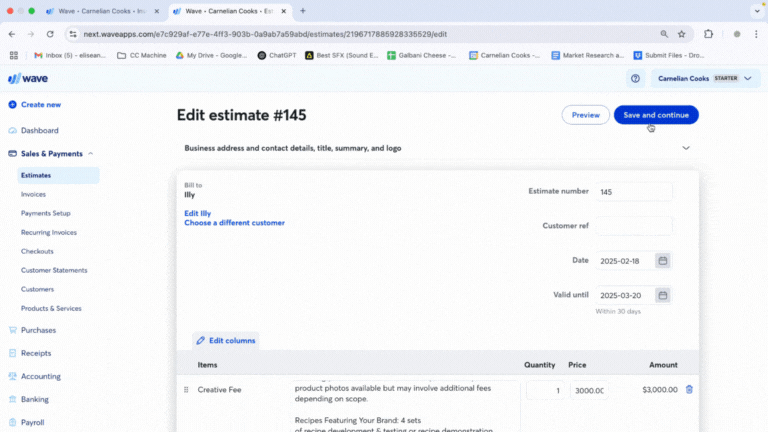Click the Edit columns button
The height and width of the screenshot is (432, 768).
click(226, 341)
